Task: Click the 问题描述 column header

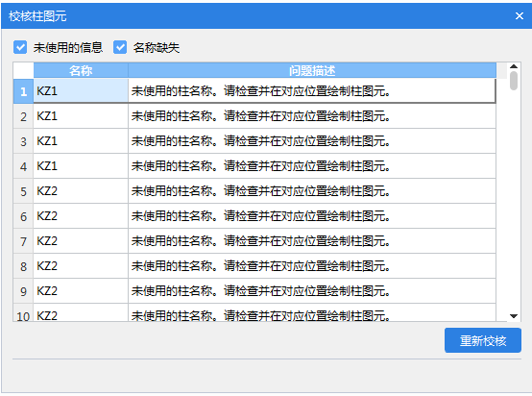Action: [312, 70]
